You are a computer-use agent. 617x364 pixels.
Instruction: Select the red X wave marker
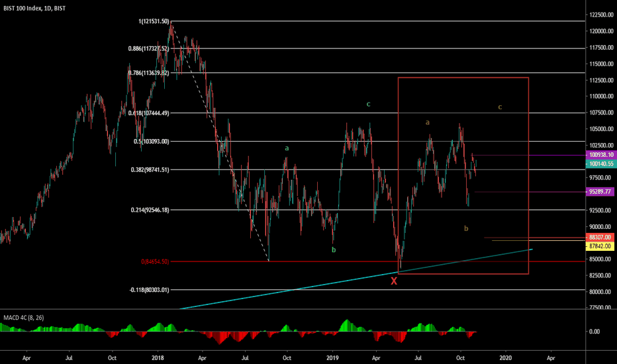(394, 281)
